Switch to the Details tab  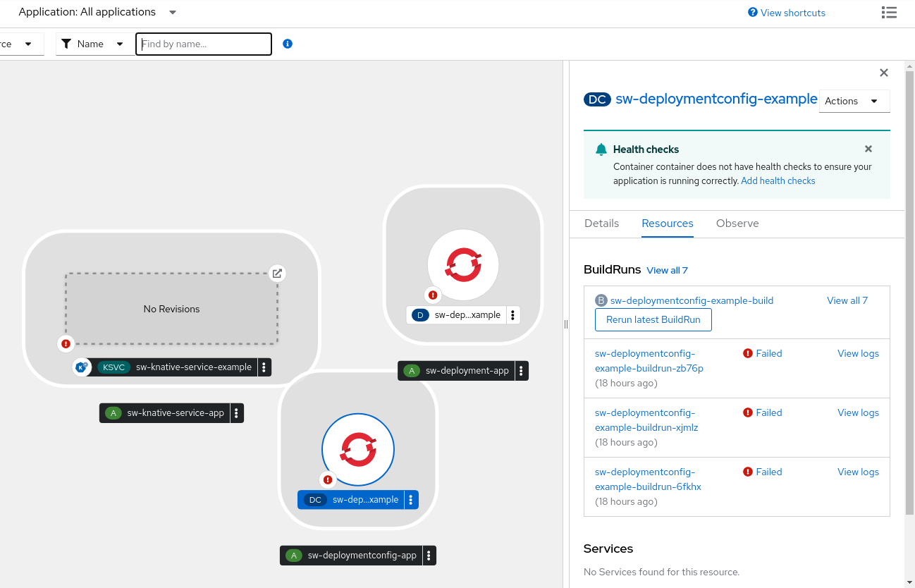(x=602, y=223)
